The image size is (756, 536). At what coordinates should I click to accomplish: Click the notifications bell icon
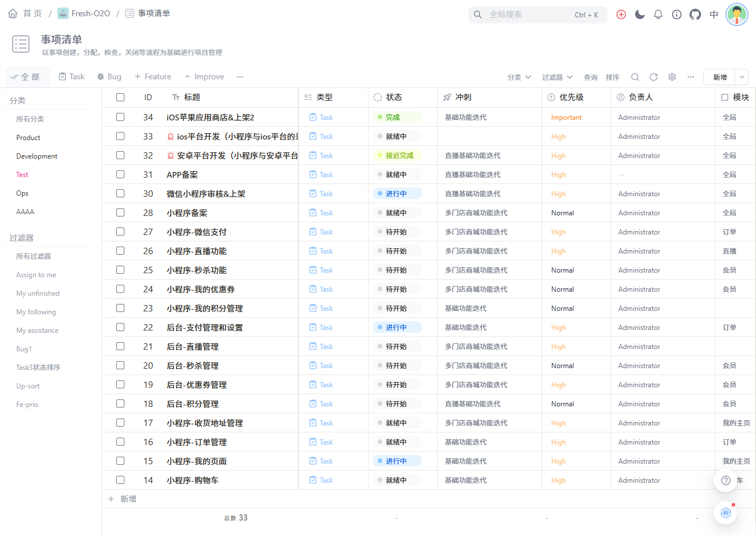(x=658, y=14)
